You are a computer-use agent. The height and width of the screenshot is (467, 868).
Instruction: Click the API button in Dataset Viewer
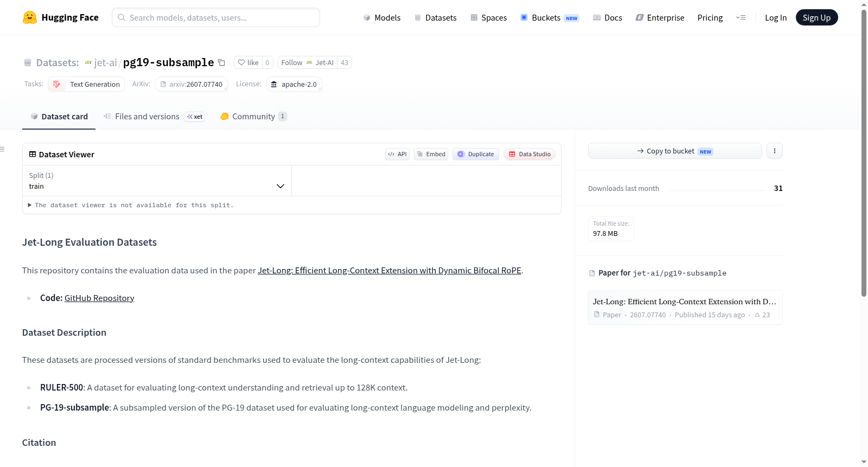(x=397, y=154)
